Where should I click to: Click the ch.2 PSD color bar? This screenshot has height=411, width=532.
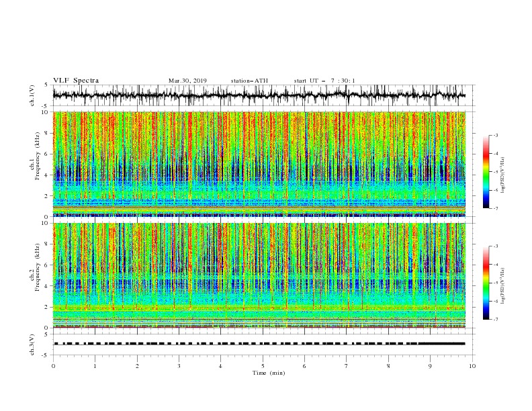[486, 283]
